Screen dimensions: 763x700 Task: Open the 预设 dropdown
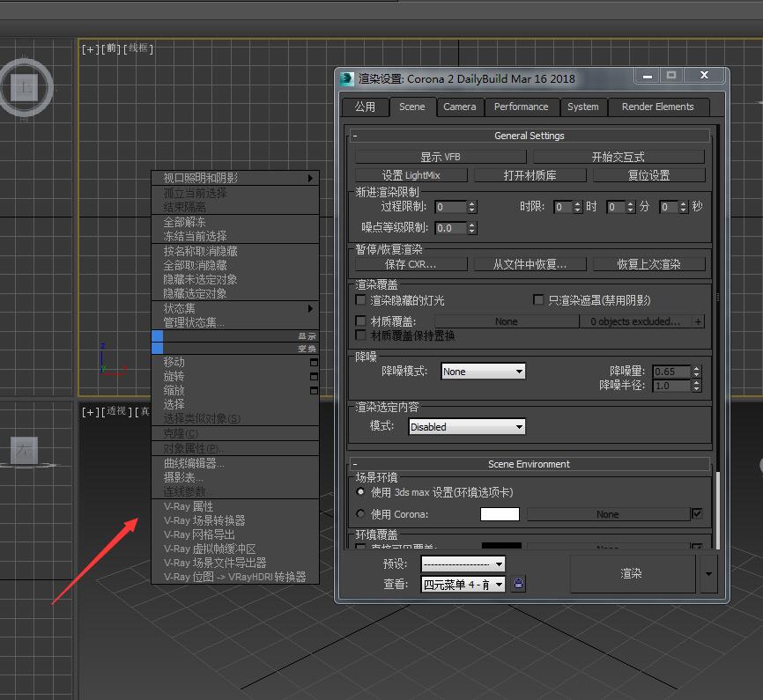[463, 564]
